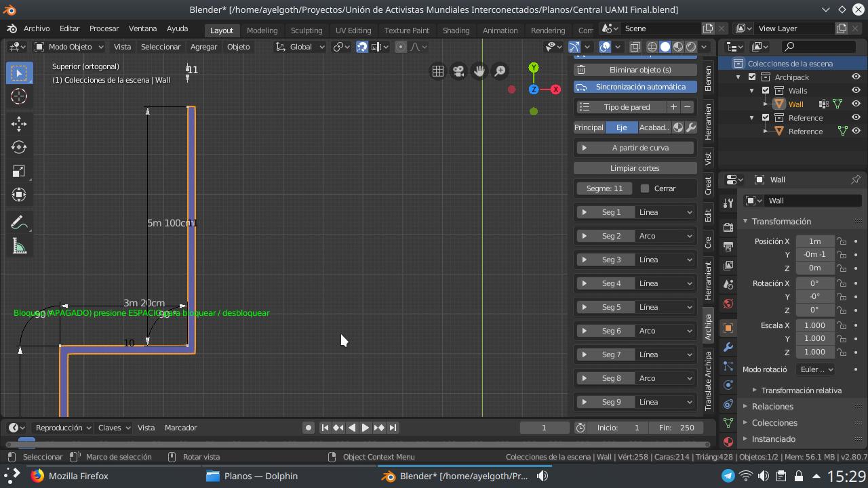
Task: Click the pan view hand icon
Action: coord(479,71)
